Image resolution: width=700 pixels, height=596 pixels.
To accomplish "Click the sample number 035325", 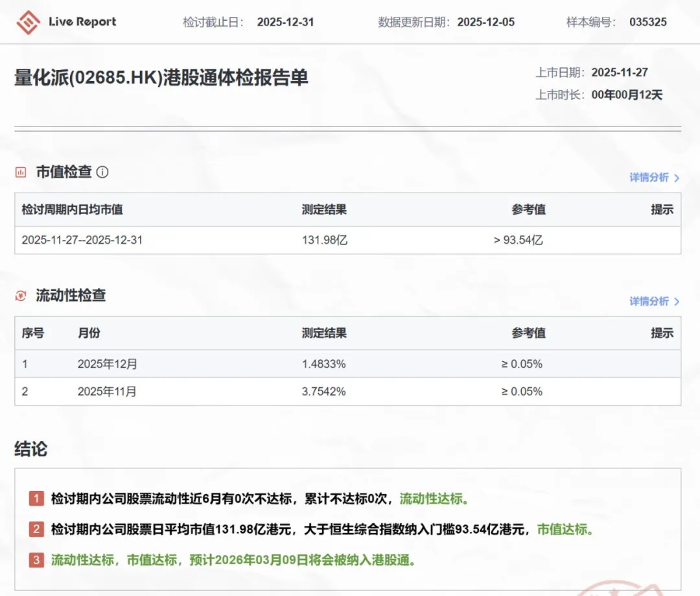I will (647, 22).
